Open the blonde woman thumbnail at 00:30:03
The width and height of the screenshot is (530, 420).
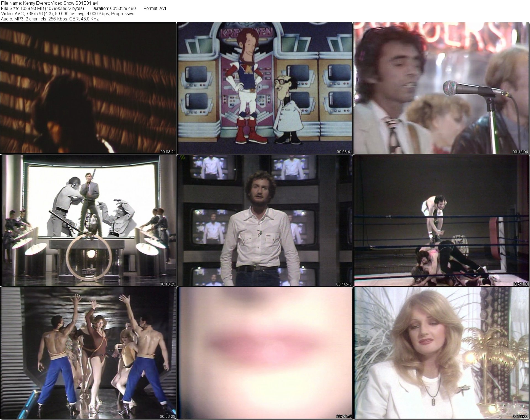pyautogui.click(x=441, y=353)
